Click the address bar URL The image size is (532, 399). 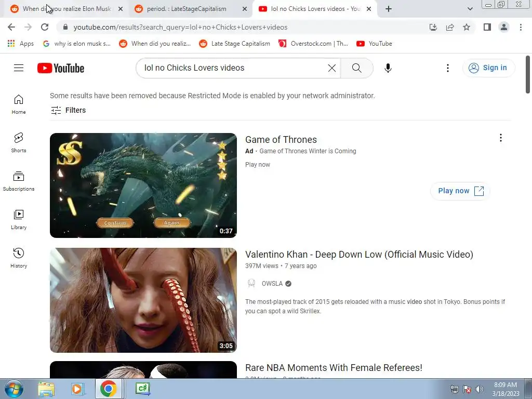coord(180,27)
